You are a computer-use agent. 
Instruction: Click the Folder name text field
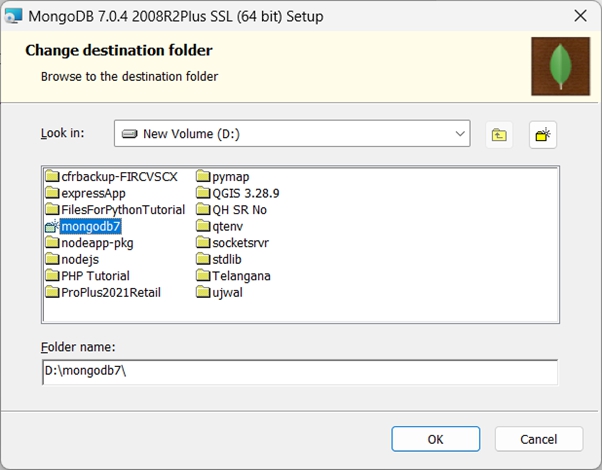pos(300,371)
